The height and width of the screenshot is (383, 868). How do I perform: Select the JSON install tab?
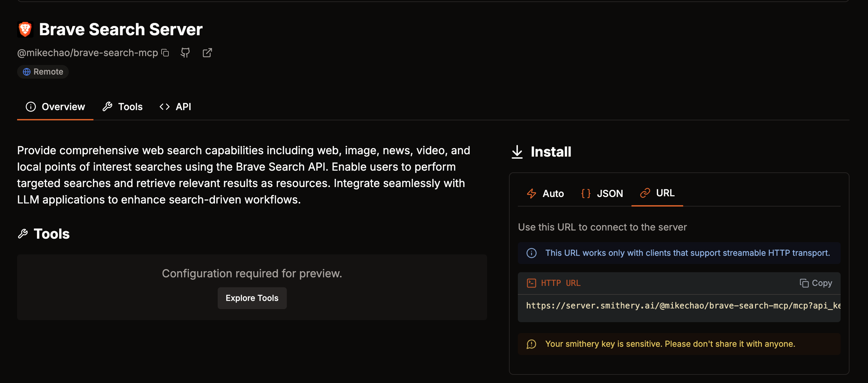[x=602, y=194]
